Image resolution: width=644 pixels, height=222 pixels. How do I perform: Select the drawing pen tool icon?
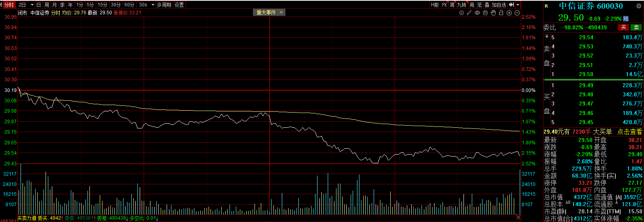click(469, 13)
